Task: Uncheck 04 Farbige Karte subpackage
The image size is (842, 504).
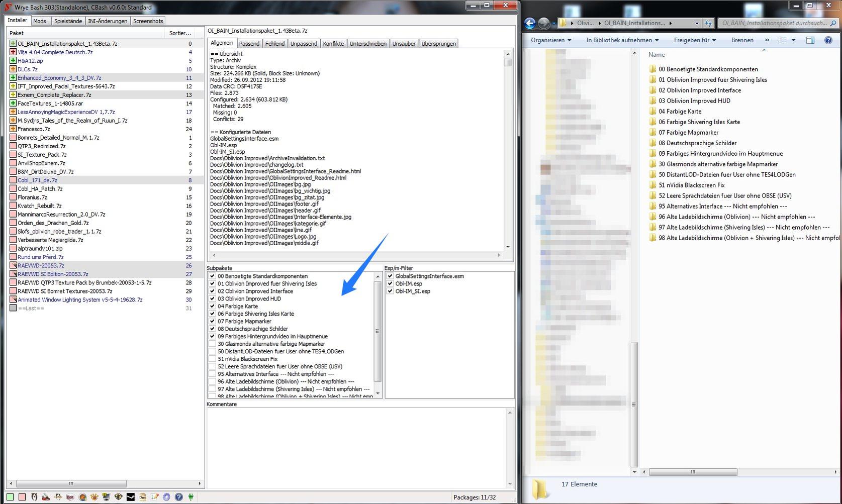Action: (212, 306)
